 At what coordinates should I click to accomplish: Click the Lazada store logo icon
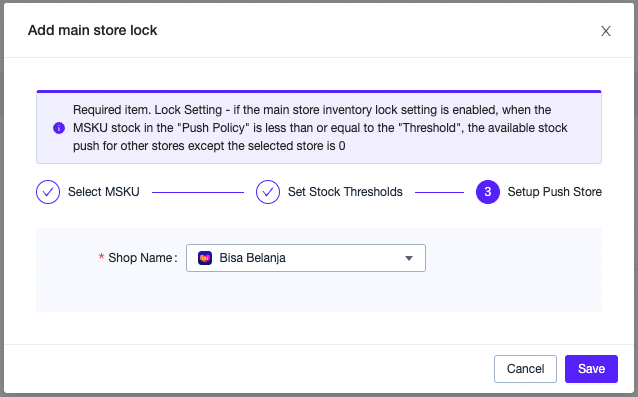[x=205, y=258]
